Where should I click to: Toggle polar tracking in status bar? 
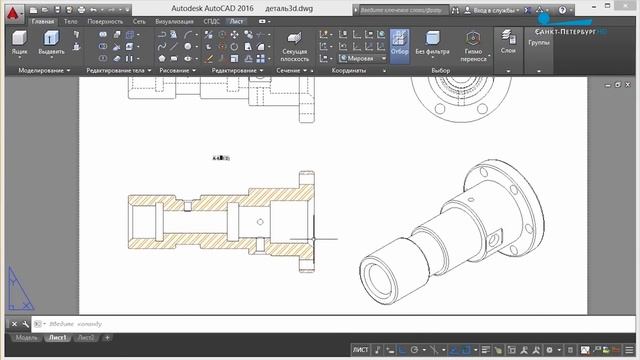(x=415, y=350)
